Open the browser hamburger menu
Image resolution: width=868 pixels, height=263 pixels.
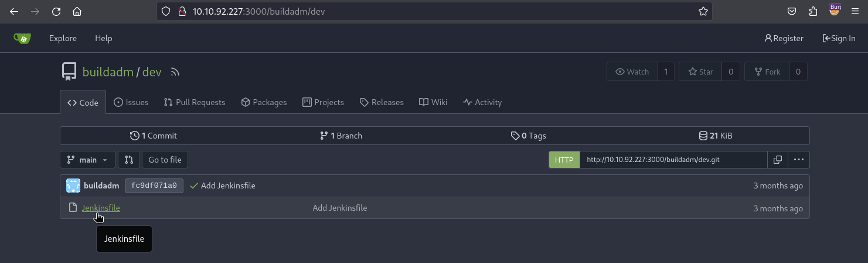[855, 11]
